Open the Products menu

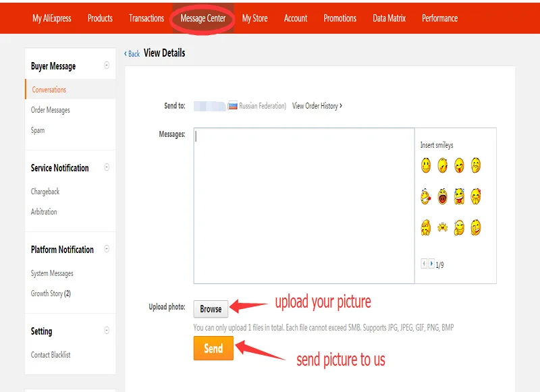pyautogui.click(x=100, y=18)
